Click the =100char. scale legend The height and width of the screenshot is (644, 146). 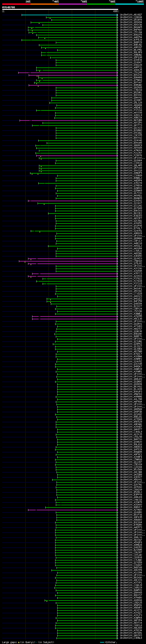pos(108,642)
